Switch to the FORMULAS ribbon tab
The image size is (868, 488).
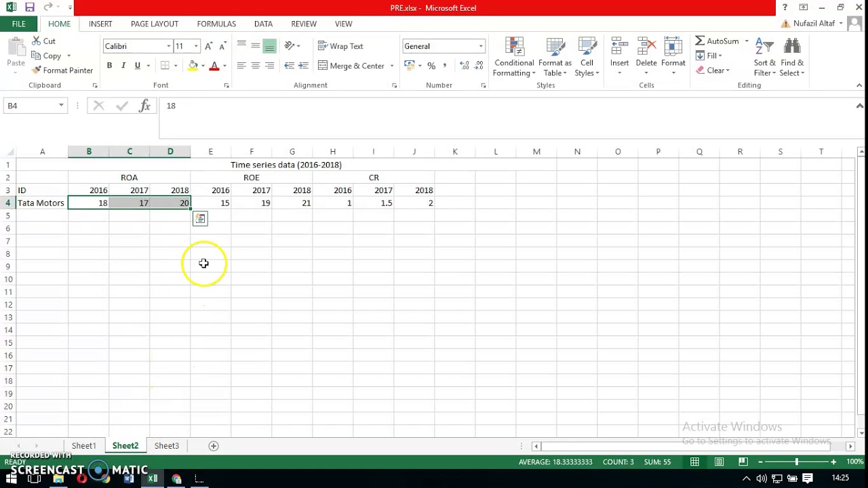tap(216, 24)
